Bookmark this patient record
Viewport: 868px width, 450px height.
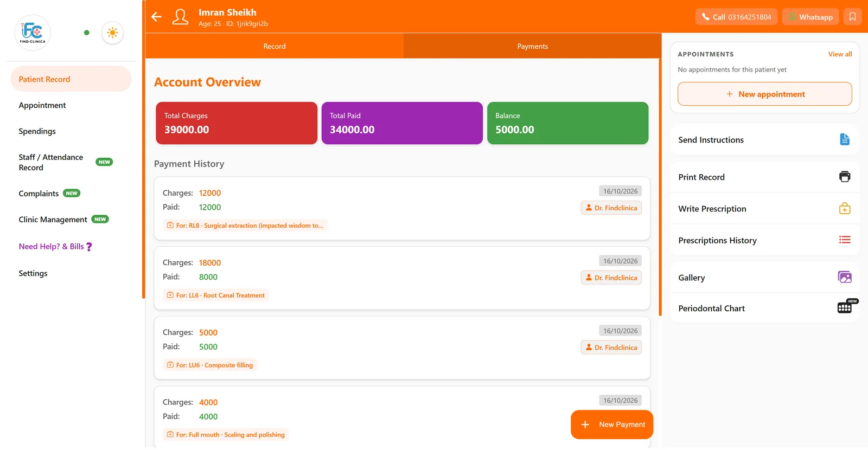[852, 17]
